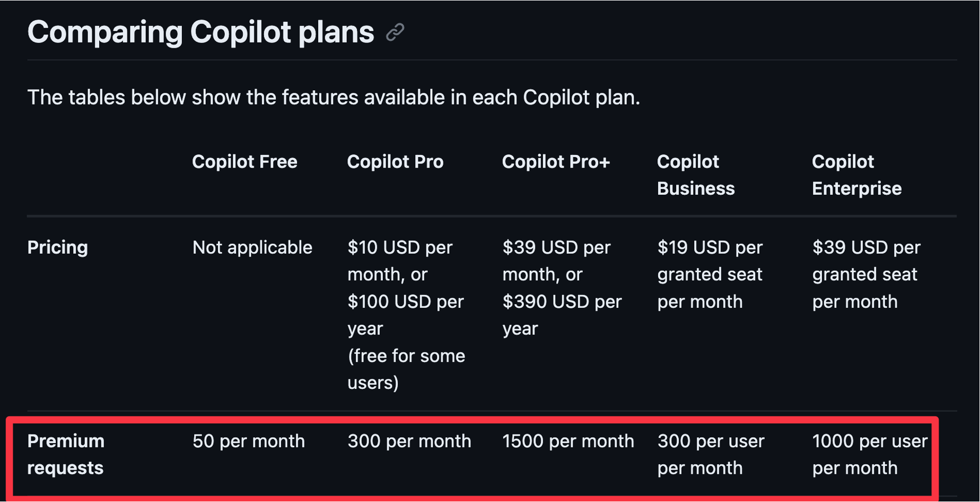The height and width of the screenshot is (502, 980).
Task: Click the 300 per month cell
Action: (x=409, y=441)
